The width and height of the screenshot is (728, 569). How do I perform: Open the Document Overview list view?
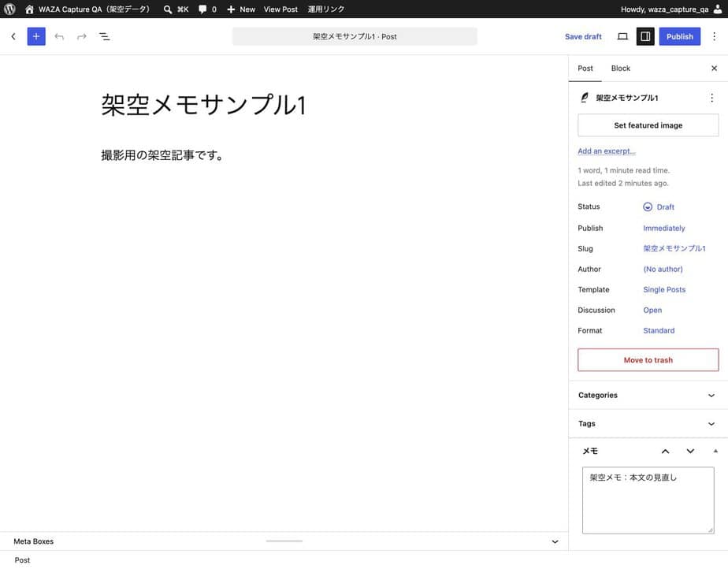tap(105, 36)
